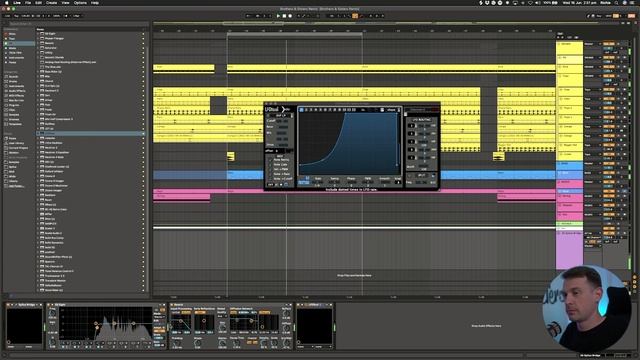
Task: Open the shape dropdown in LFOtool
Action: (x=393, y=110)
